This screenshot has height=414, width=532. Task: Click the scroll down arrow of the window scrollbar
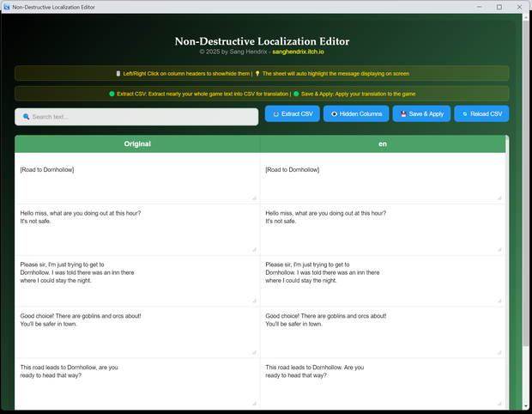525,406
